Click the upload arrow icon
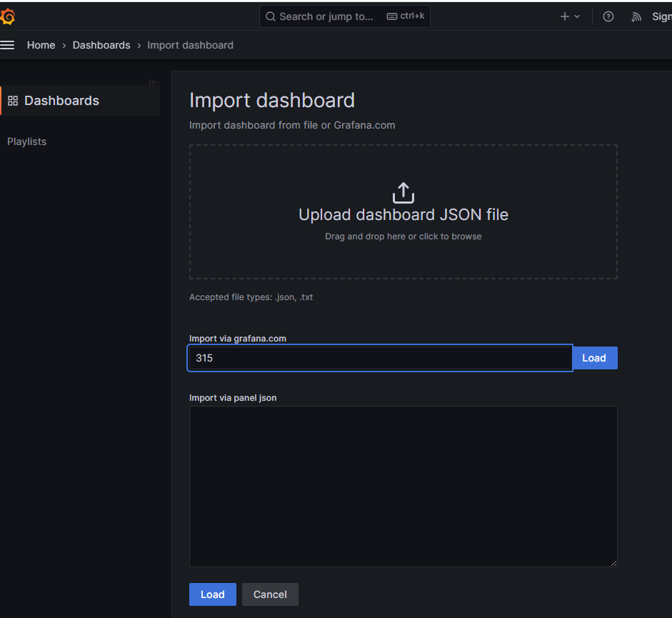Screen dimensions: 672x618 [x=403, y=193]
